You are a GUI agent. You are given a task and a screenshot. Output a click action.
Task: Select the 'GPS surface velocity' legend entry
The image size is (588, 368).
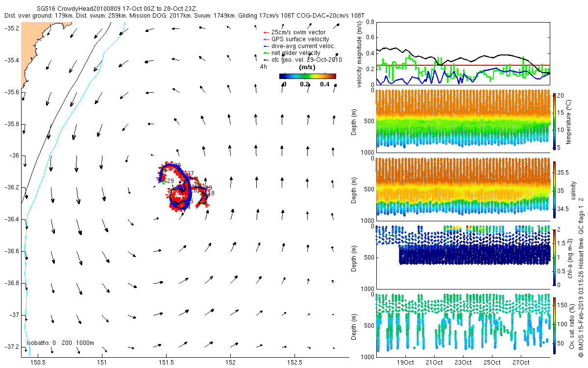coord(296,39)
